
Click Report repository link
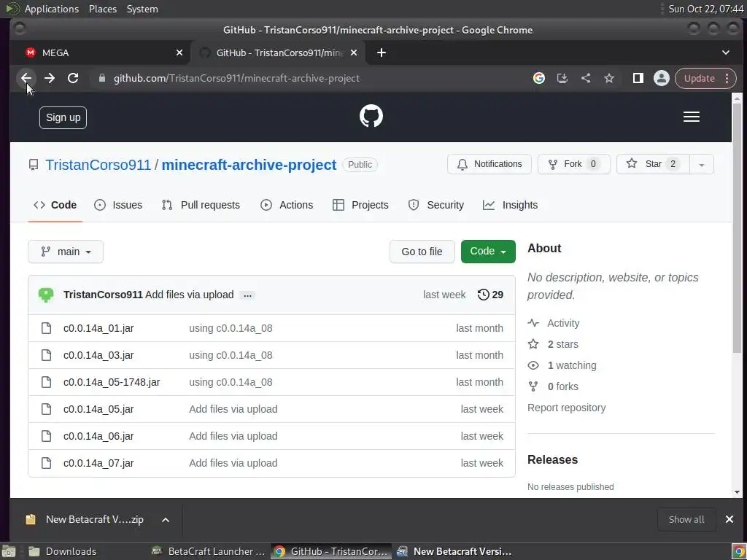point(566,408)
